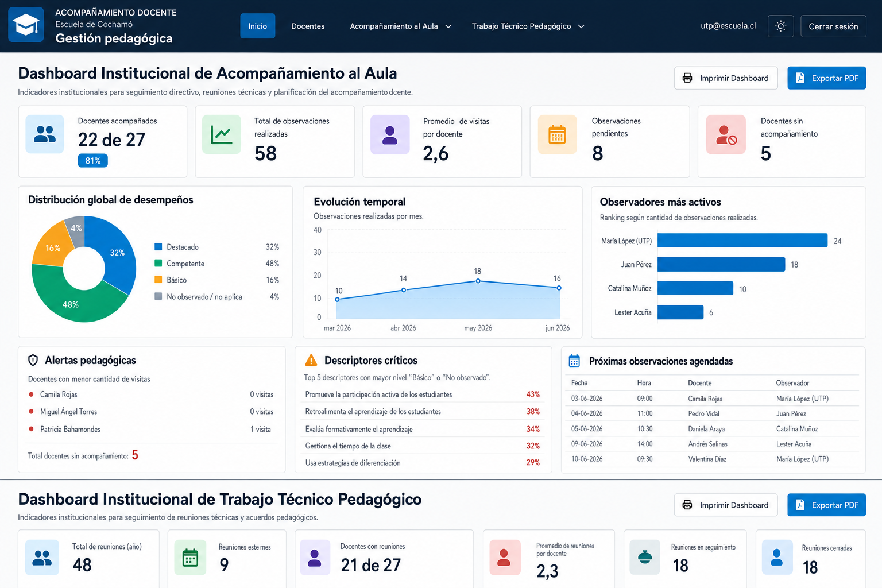
Task: Click the may 2026 data point 18
Action: (478, 281)
